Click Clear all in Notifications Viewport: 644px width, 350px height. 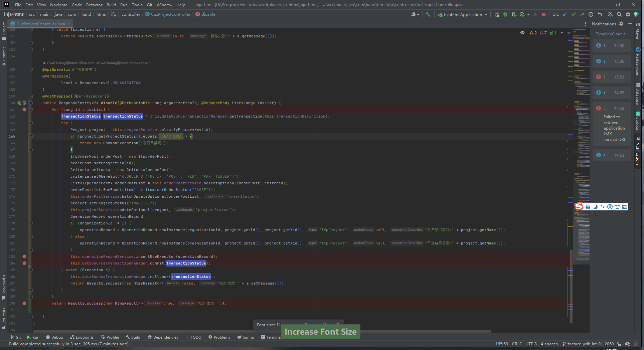coord(620,34)
